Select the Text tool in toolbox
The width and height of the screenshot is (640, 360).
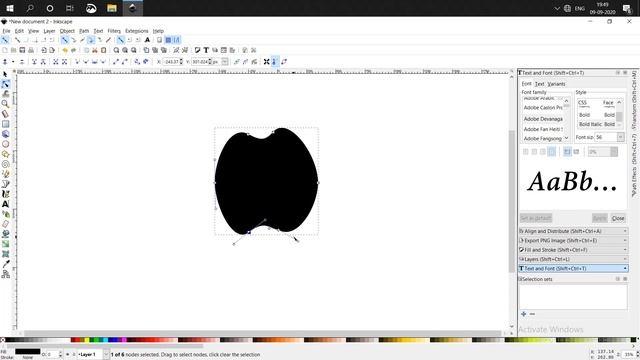5,204
